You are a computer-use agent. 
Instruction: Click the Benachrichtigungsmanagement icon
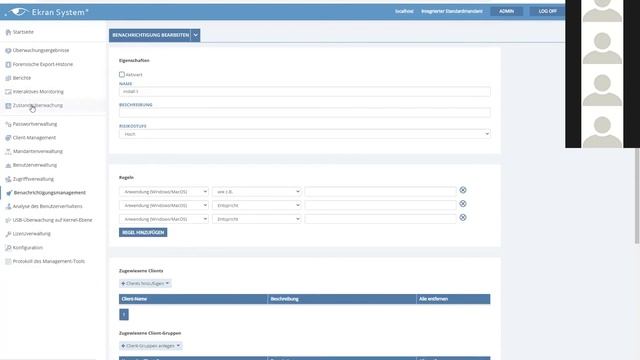9,193
